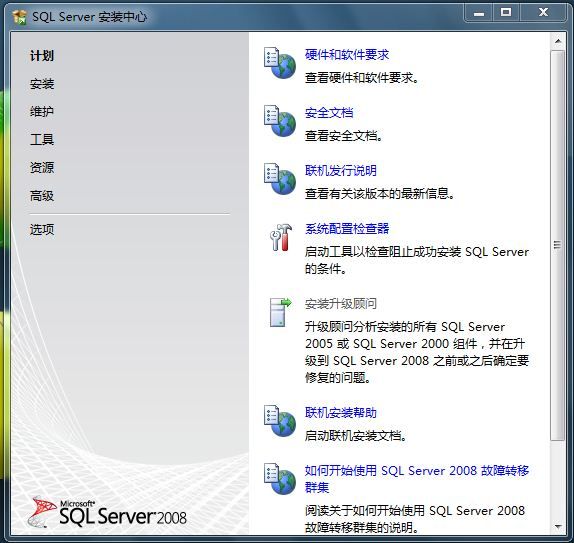
Task: Click the SQL Server 安装中心 title bar icon
Action: tap(19, 17)
